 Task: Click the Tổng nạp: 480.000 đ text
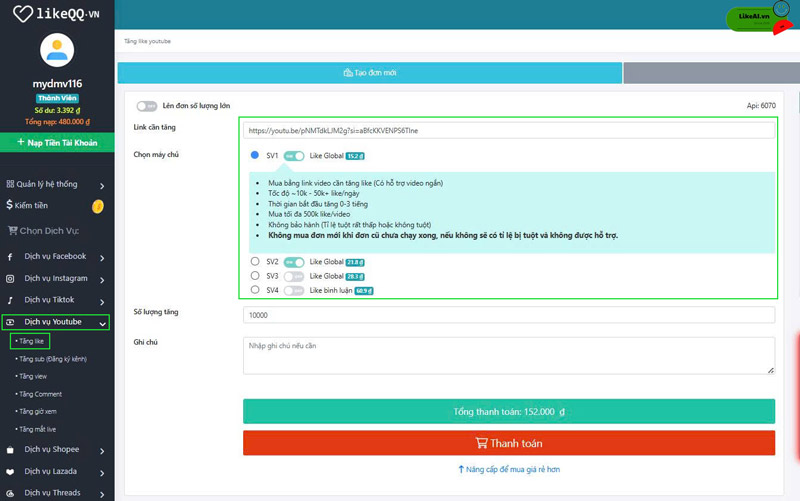[57, 122]
